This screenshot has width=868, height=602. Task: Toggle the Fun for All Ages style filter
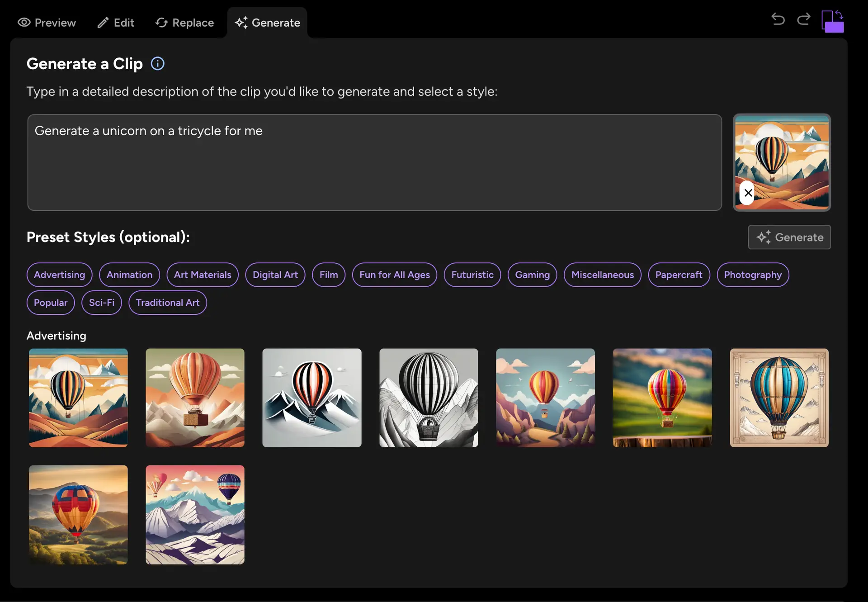click(394, 274)
